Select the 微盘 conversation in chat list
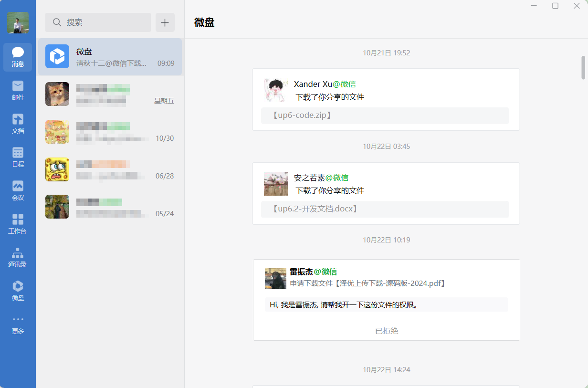This screenshot has width=588, height=388. (110, 57)
